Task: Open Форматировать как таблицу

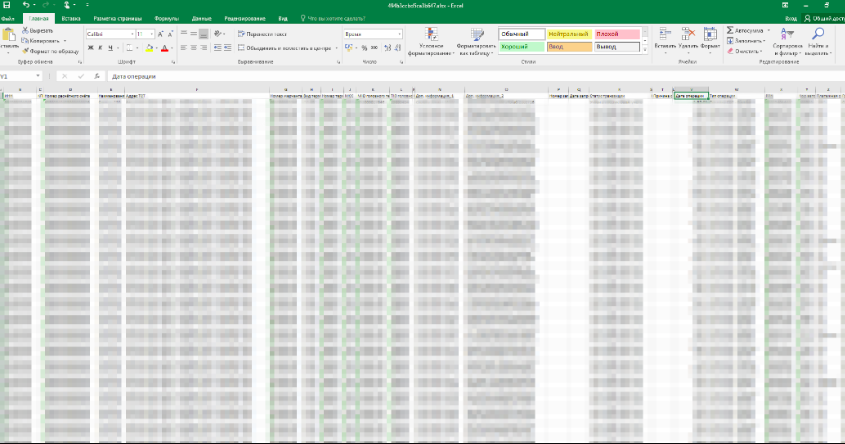Action: tap(476, 42)
